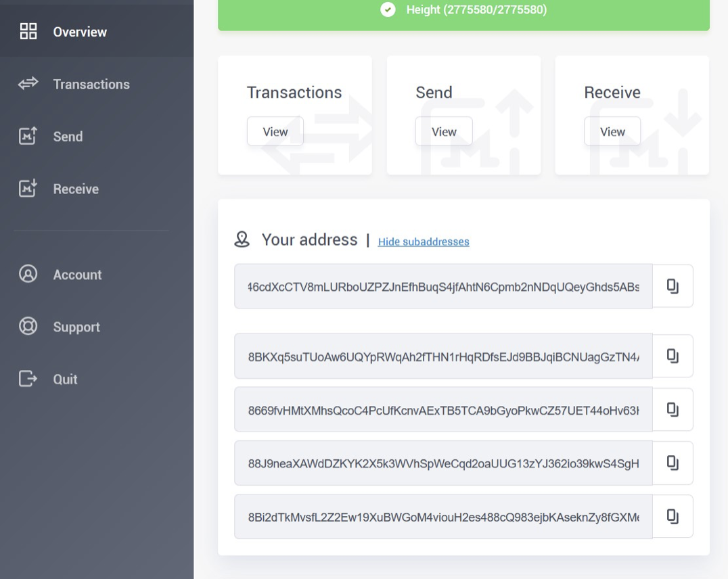Select the Overview grid icon in sidebar
This screenshot has height=579, width=728.
(x=28, y=31)
